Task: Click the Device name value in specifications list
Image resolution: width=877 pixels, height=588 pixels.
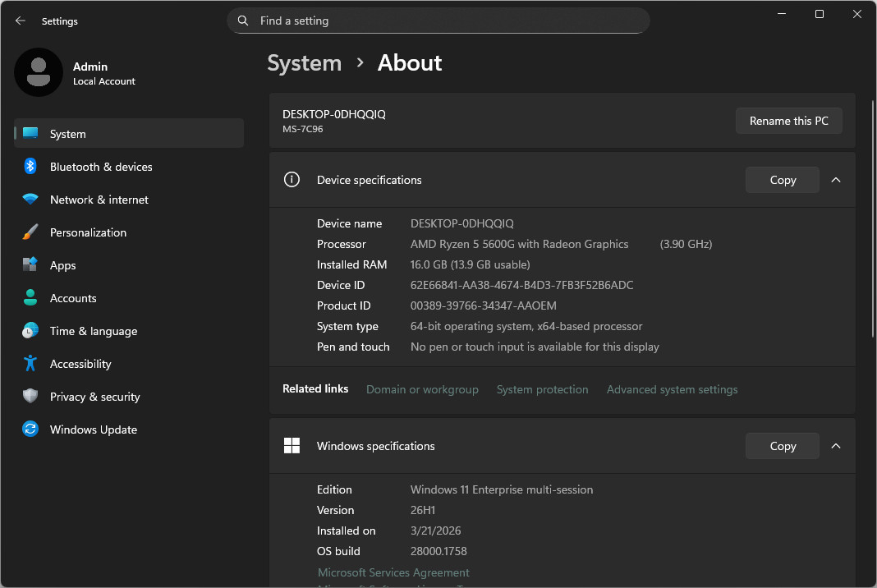Action: (462, 223)
